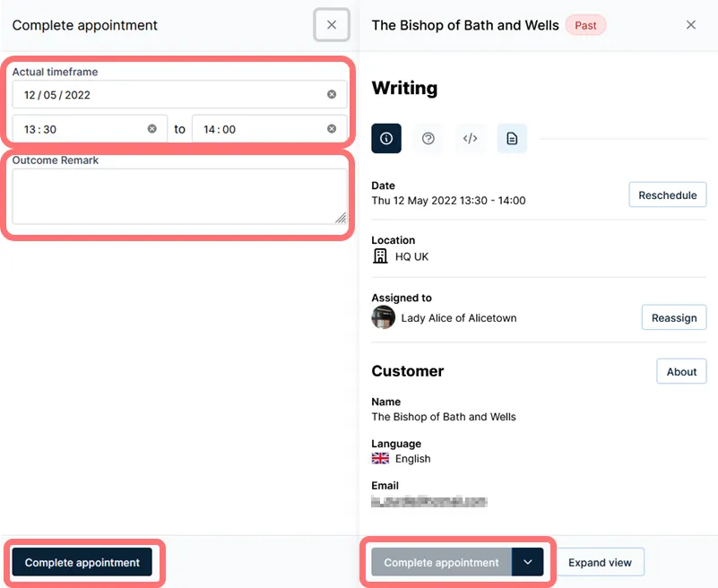Click Lady Alice of Alicetown avatar
This screenshot has width=718, height=588.
tap(384, 317)
